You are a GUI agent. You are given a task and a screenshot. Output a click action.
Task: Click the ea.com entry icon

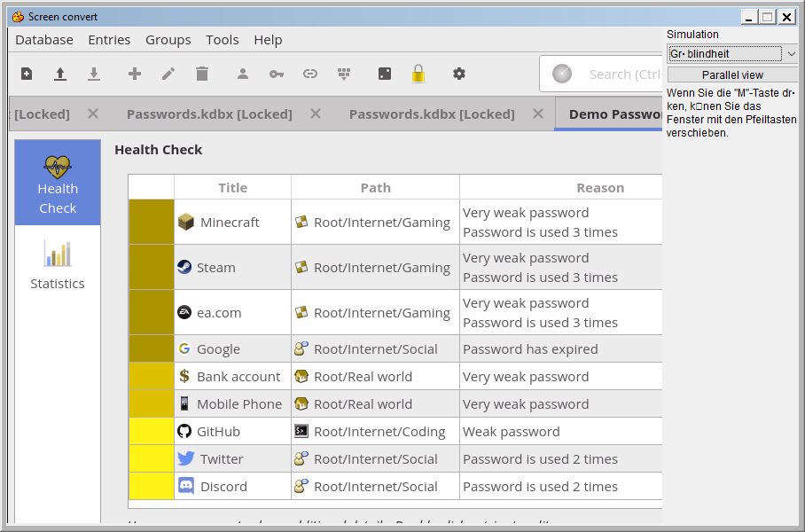[184, 312]
